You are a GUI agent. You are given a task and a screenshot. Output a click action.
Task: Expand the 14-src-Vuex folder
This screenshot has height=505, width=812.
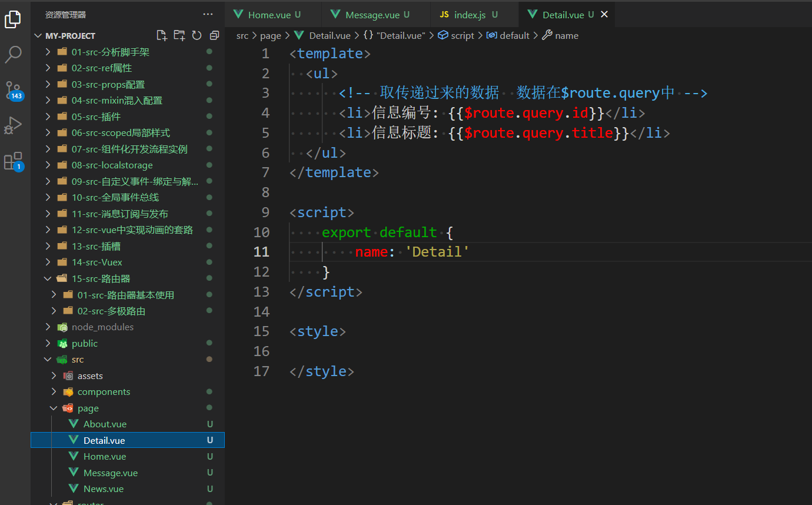(x=128, y=263)
